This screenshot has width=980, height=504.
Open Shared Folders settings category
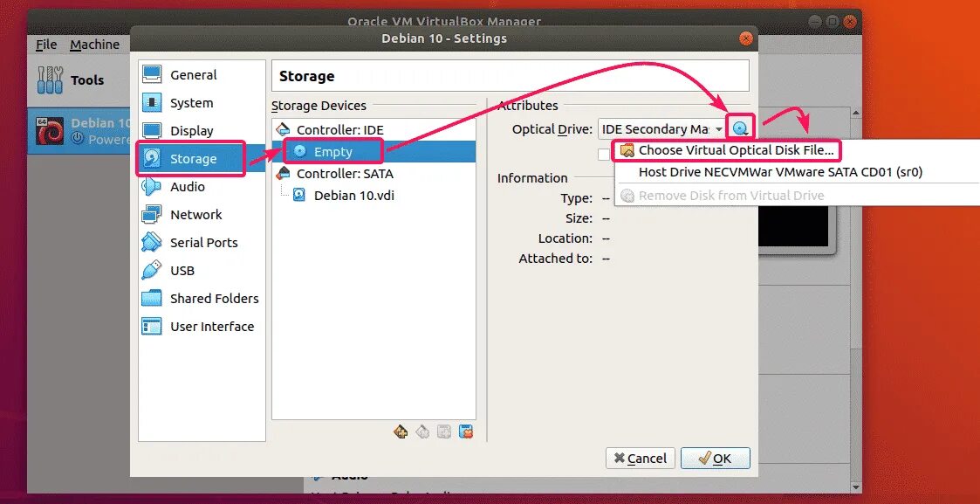202,298
